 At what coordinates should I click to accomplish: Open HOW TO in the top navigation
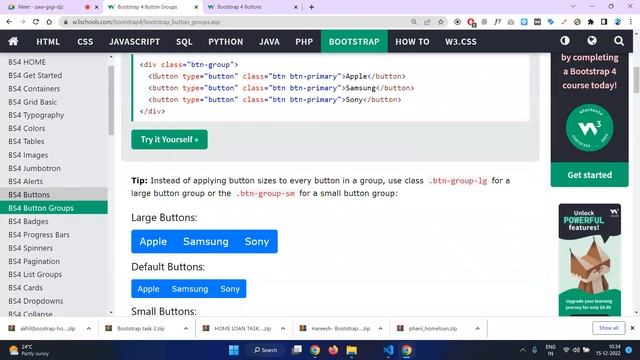[412, 42]
